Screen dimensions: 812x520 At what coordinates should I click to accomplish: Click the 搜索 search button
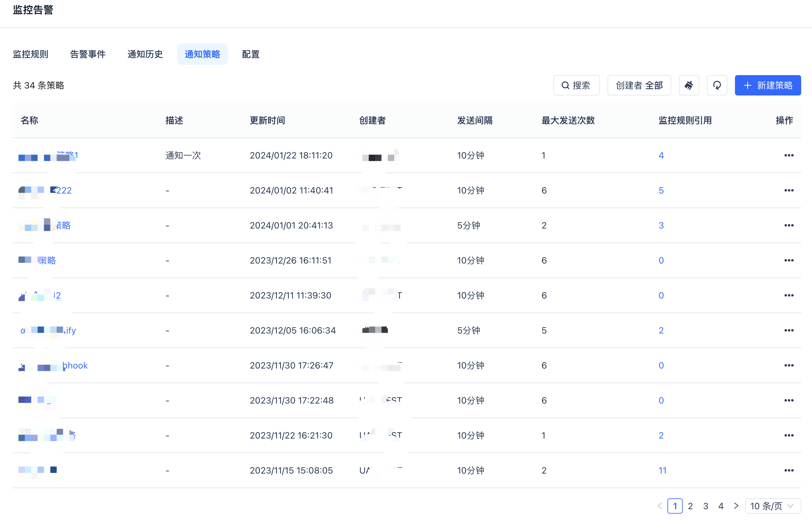coord(576,85)
